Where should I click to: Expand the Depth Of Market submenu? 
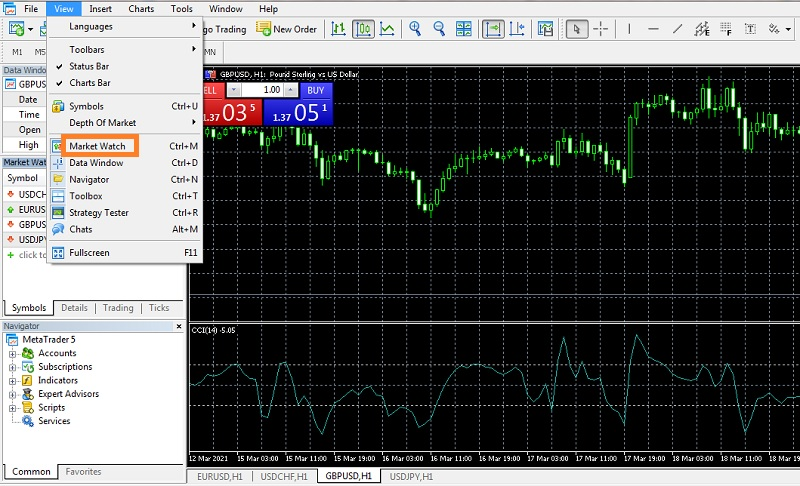point(124,123)
